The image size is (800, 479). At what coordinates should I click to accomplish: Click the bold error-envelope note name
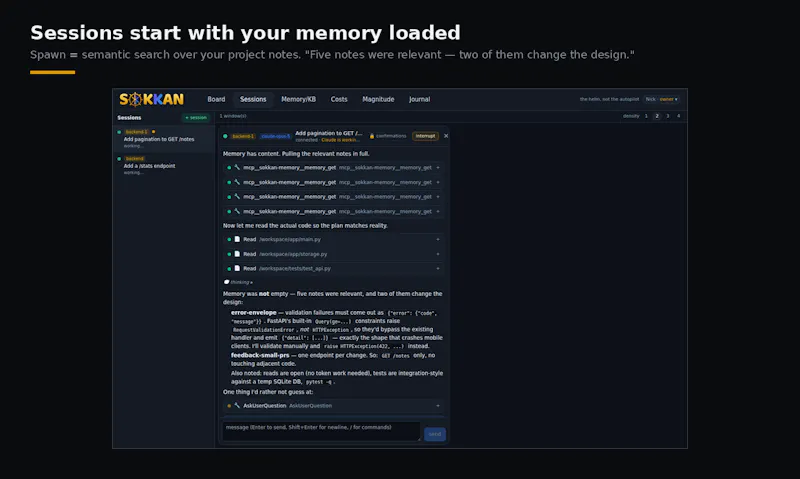254,313
